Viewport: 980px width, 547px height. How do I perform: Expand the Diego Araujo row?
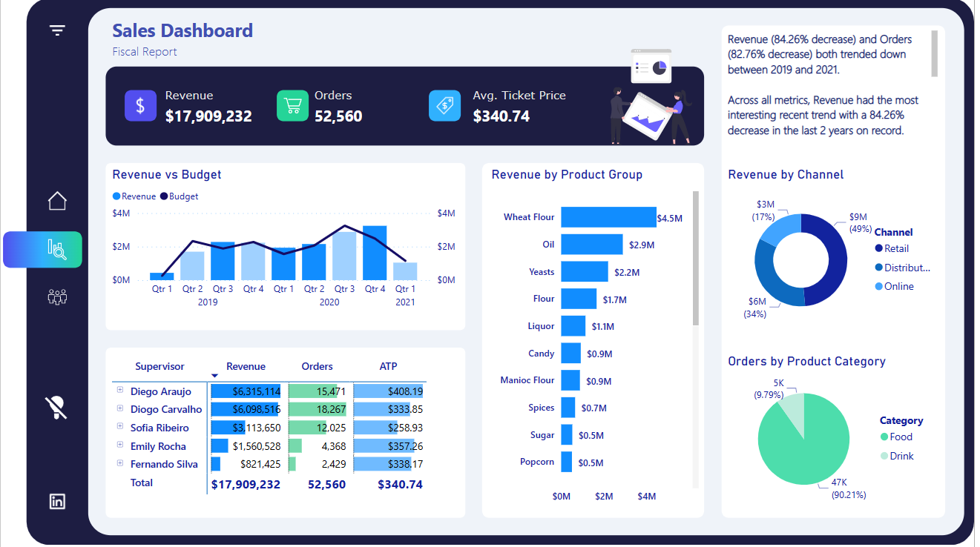(x=119, y=390)
